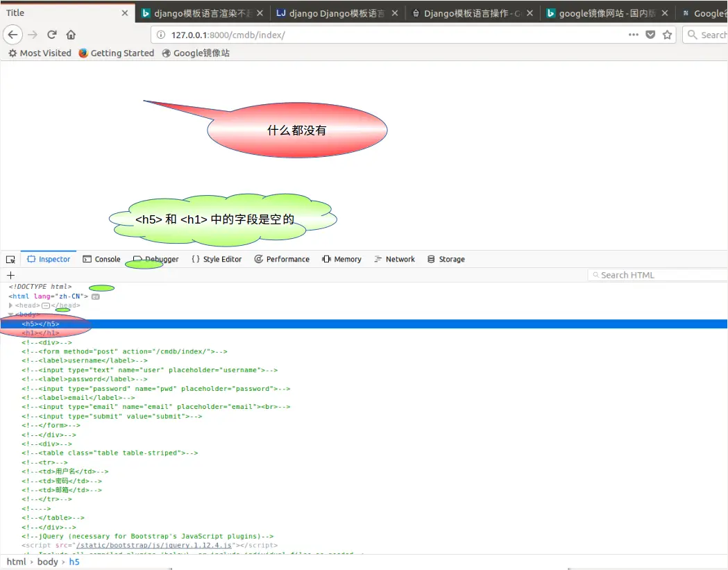Open the site information icon in the address bar
The height and width of the screenshot is (570, 728).
161,35
